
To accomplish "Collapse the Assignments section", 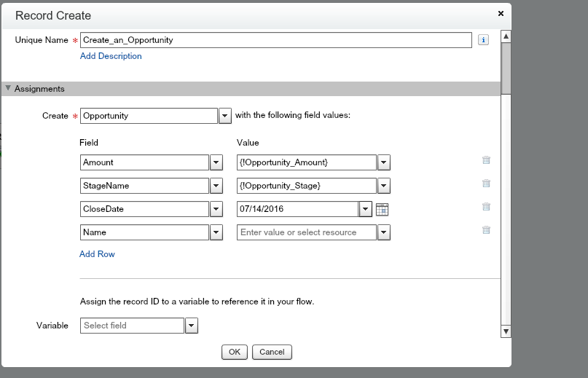I will pos(8,89).
